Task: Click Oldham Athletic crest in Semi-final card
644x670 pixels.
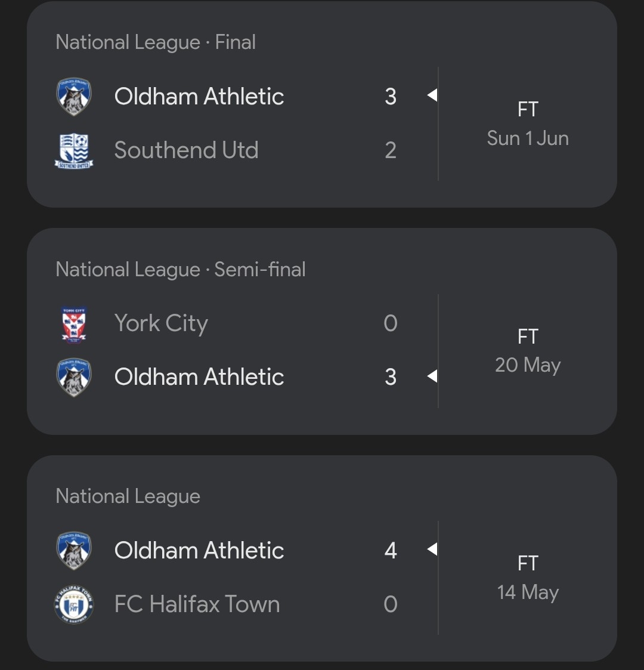Action: (x=74, y=377)
